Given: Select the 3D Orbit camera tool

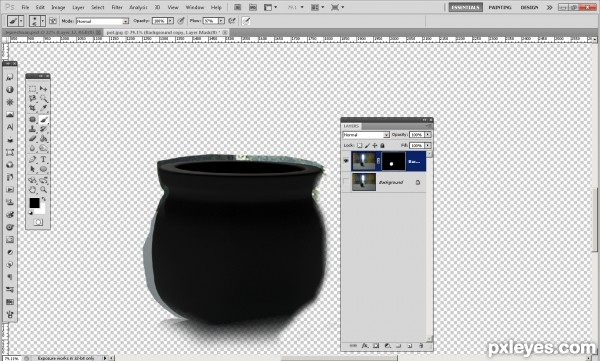Looking at the screenshot, I should pyautogui.click(x=43, y=180).
